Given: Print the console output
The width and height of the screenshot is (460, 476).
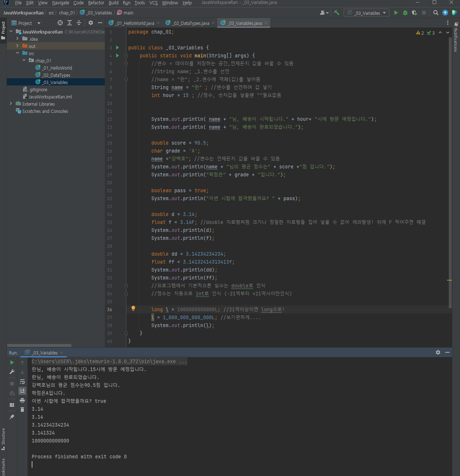Looking at the screenshot, I should 22,400.
